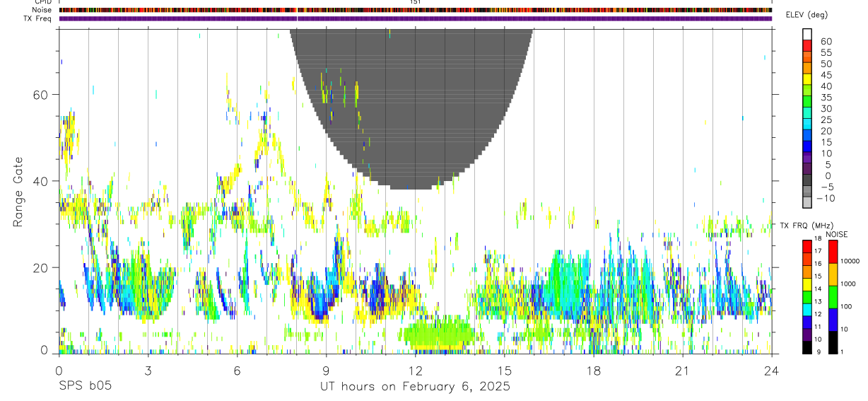Click the '-5' value in the ELEV legend
The image size is (868, 401).
(826, 187)
